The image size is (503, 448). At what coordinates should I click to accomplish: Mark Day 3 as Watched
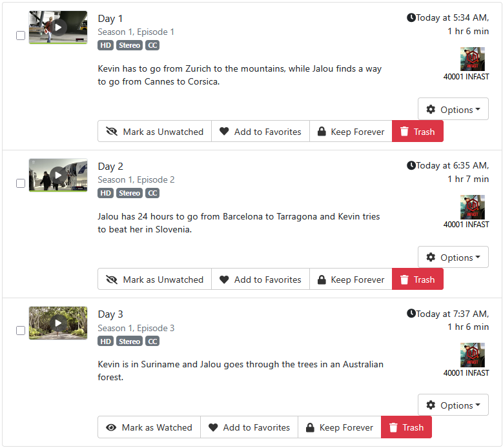point(149,427)
